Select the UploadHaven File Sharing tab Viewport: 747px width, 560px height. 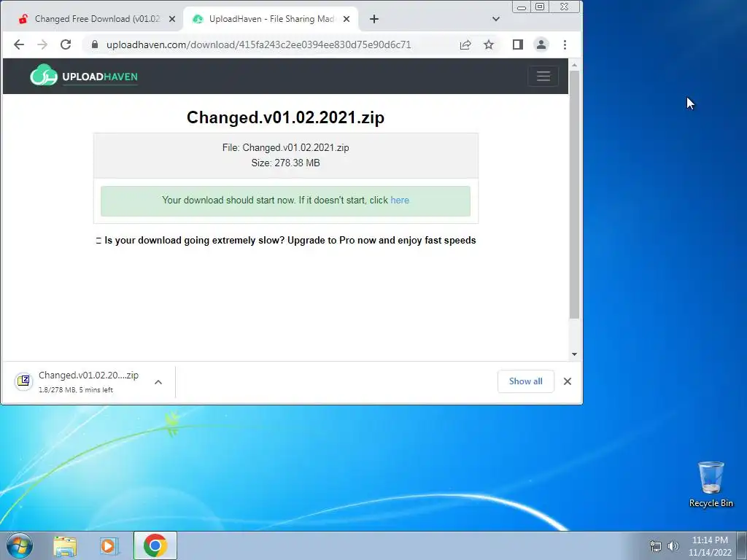point(271,19)
